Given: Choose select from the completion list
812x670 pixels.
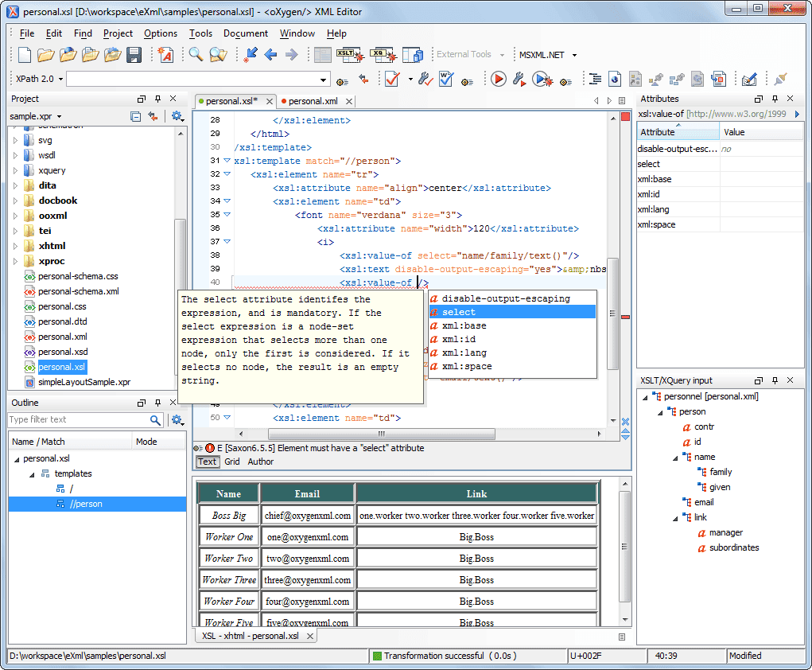Looking at the screenshot, I should [x=512, y=313].
